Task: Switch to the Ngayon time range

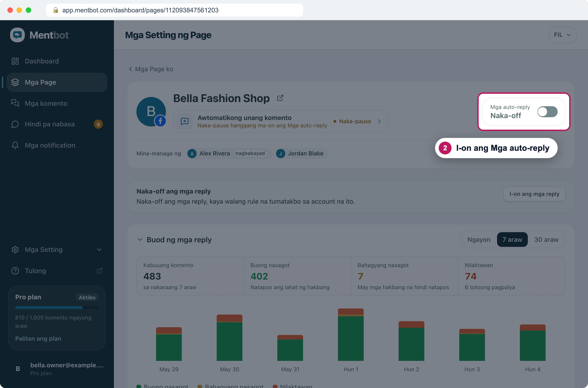Action: point(479,240)
